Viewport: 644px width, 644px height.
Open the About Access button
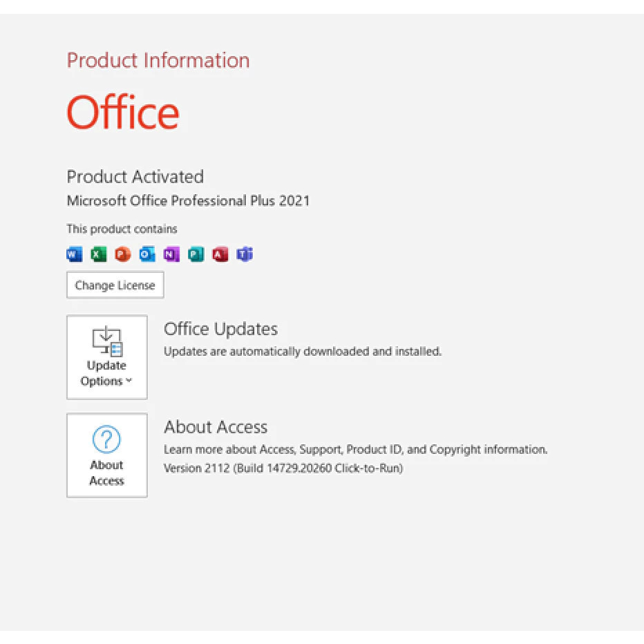[107, 455]
